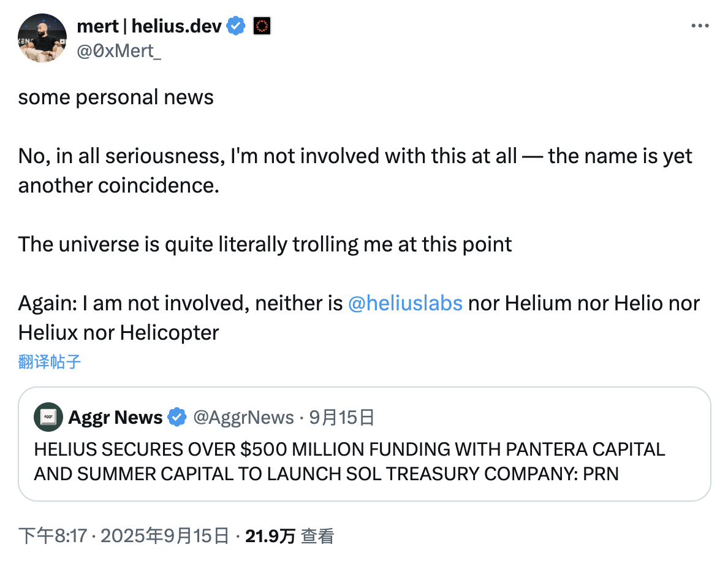Click the display name mert | helius.dev
The width and height of the screenshot is (728, 563).
(x=151, y=26)
